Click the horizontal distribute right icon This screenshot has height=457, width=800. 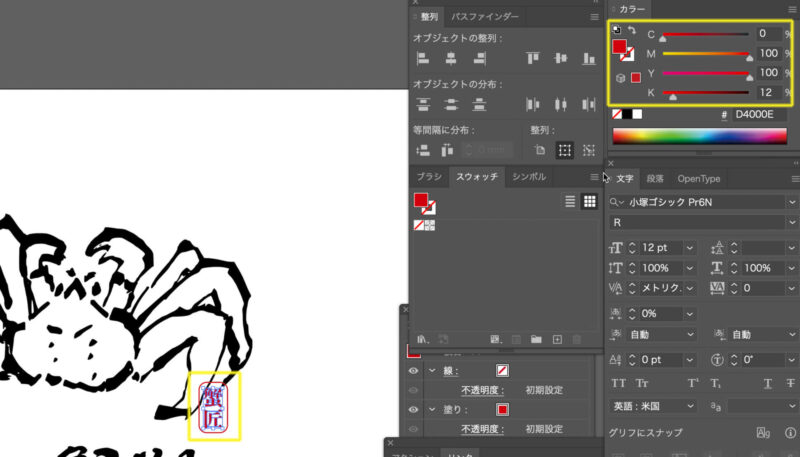[589, 105]
